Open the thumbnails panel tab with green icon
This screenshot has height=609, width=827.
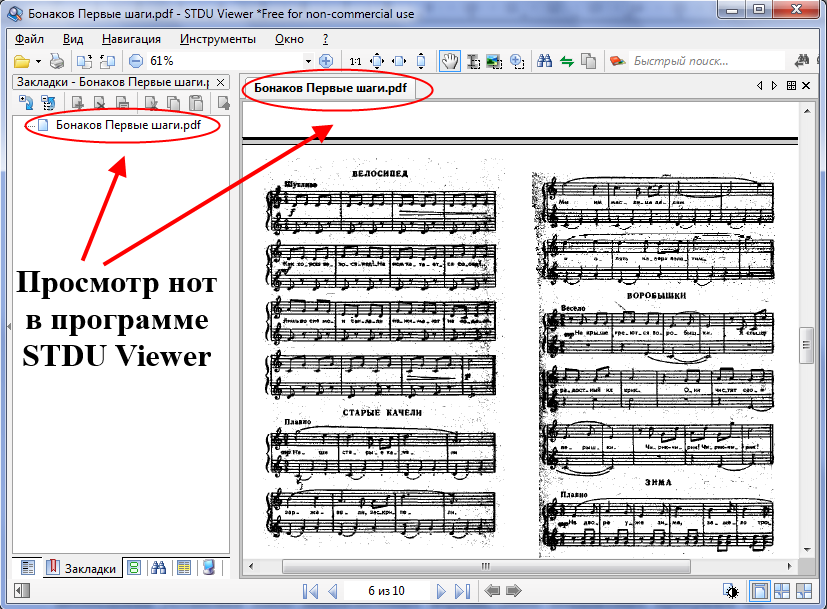click(x=134, y=568)
